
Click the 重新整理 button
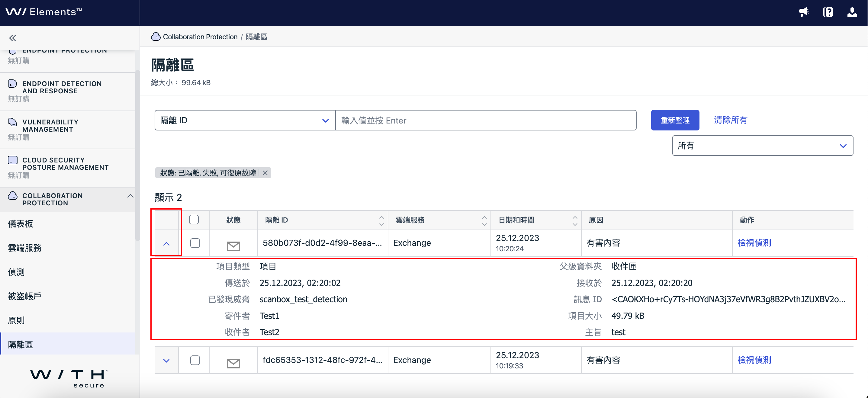coord(675,120)
